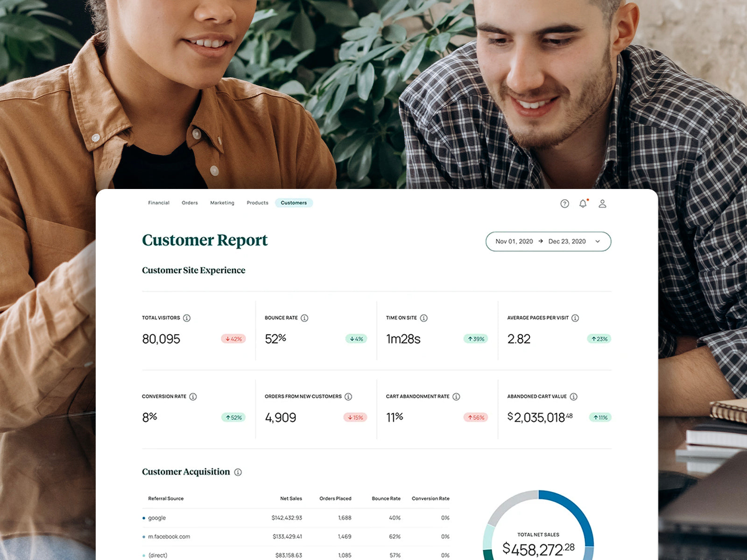The height and width of the screenshot is (560, 747).
Task: Click the abandoned cart value $2,035,018.48
Action: 540,417
